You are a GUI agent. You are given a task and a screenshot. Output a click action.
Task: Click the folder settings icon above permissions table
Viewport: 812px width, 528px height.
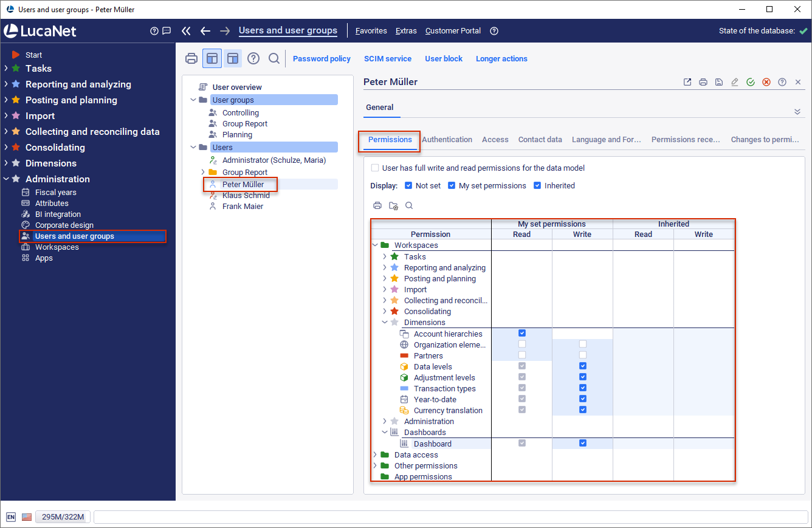coord(393,205)
